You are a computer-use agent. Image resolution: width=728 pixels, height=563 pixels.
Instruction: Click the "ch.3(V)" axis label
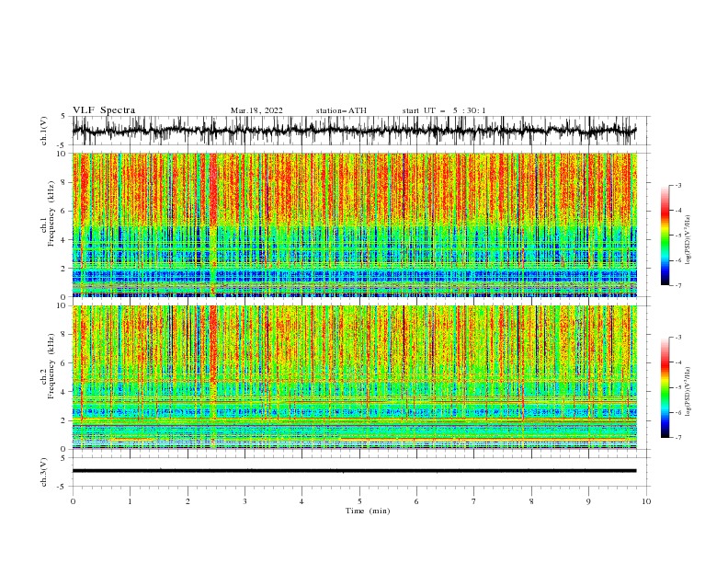[x=43, y=472]
